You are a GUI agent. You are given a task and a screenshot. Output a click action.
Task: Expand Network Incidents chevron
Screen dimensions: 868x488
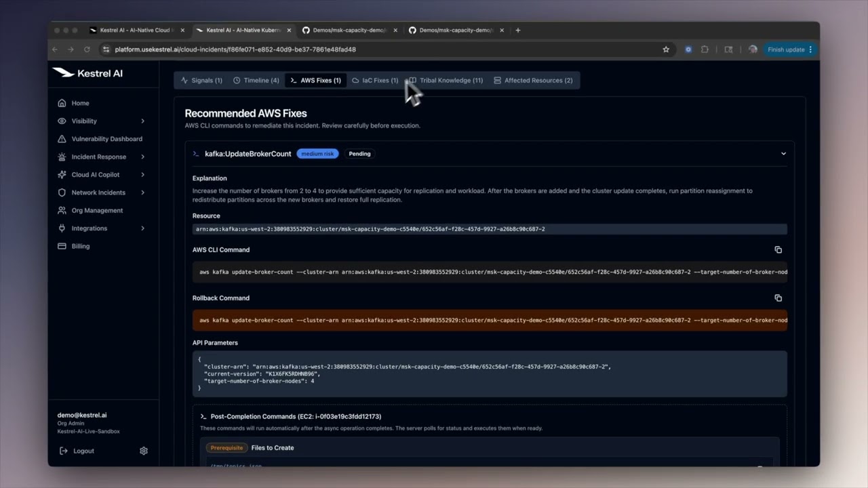tap(142, 192)
